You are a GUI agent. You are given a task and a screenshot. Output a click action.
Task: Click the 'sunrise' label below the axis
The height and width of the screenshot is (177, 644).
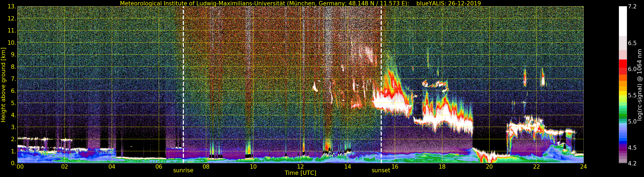[x=183, y=171]
